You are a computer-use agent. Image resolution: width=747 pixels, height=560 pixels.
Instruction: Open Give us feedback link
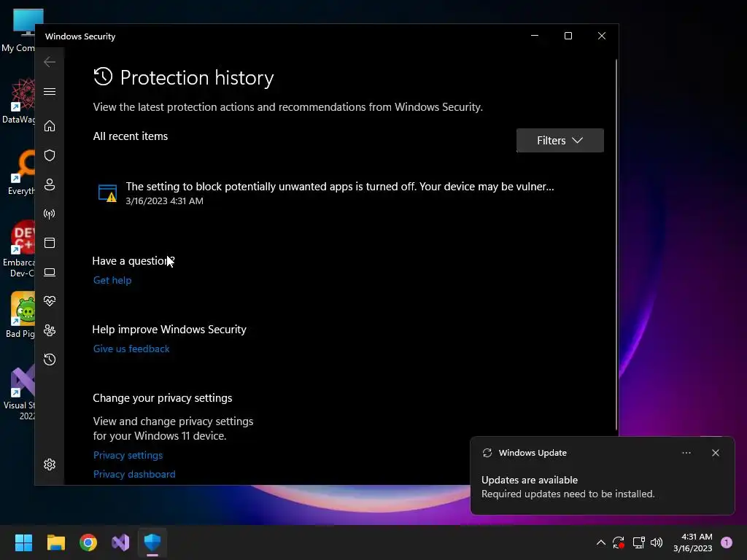point(131,349)
